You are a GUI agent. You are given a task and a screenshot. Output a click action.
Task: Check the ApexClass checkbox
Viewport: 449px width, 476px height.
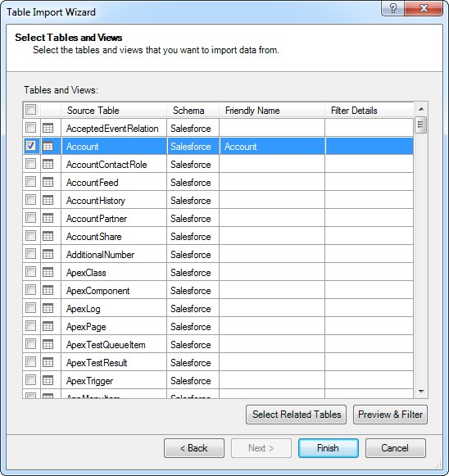tap(30, 272)
